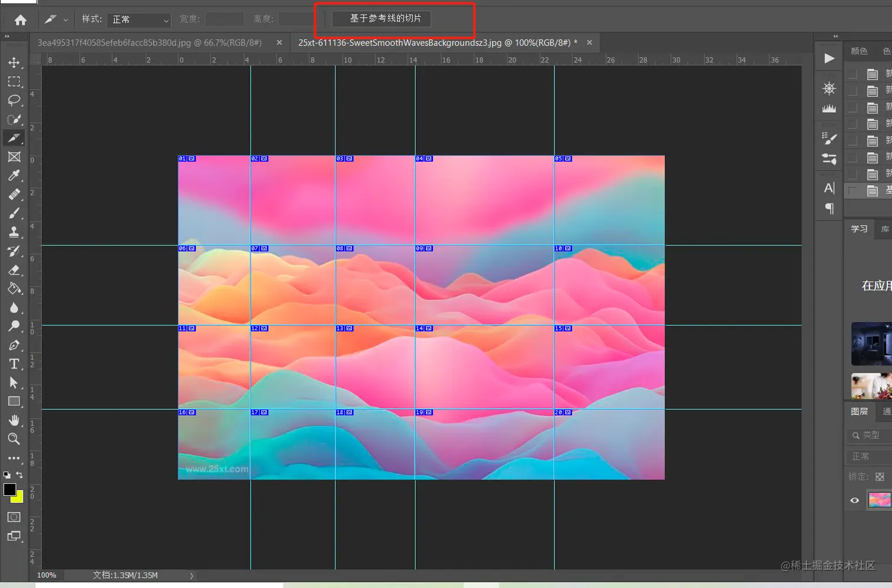Open the 样式 style dropdown

[139, 19]
